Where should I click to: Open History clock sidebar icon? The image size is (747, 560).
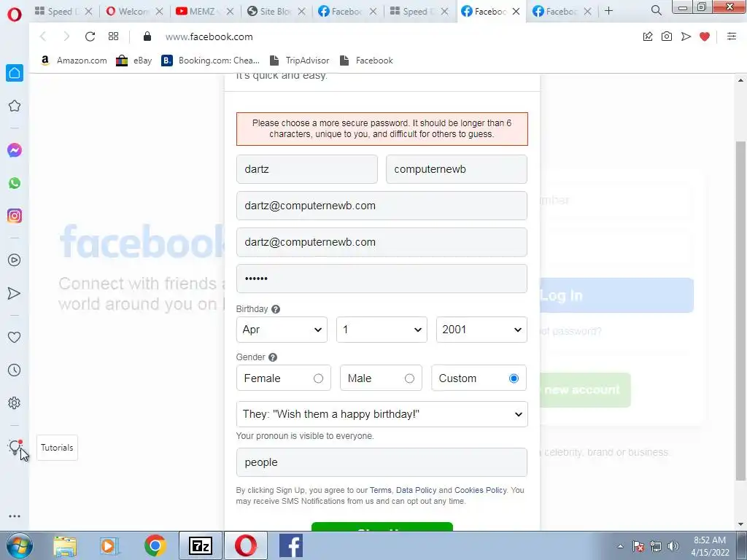pos(15,370)
